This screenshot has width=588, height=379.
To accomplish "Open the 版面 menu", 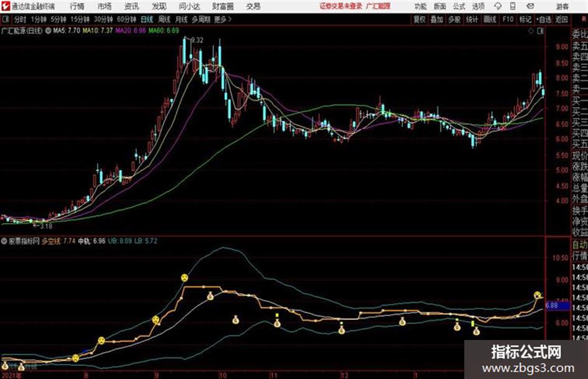I will click(x=439, y=6).
